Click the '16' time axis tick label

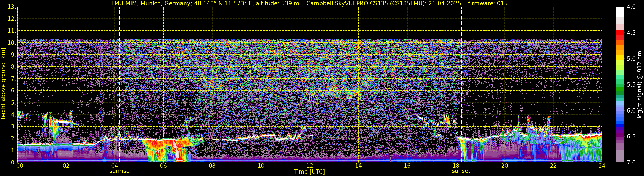tap(407, 166)
